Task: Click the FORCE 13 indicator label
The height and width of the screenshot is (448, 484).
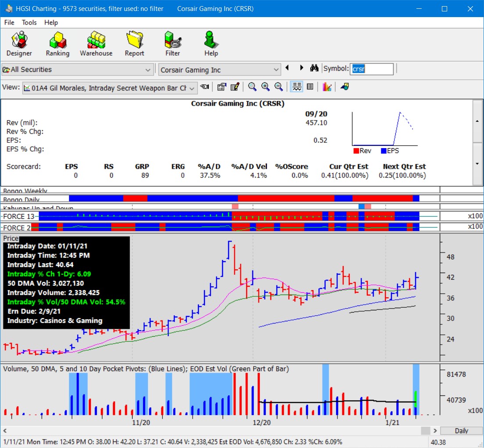Action: (19, 217)
